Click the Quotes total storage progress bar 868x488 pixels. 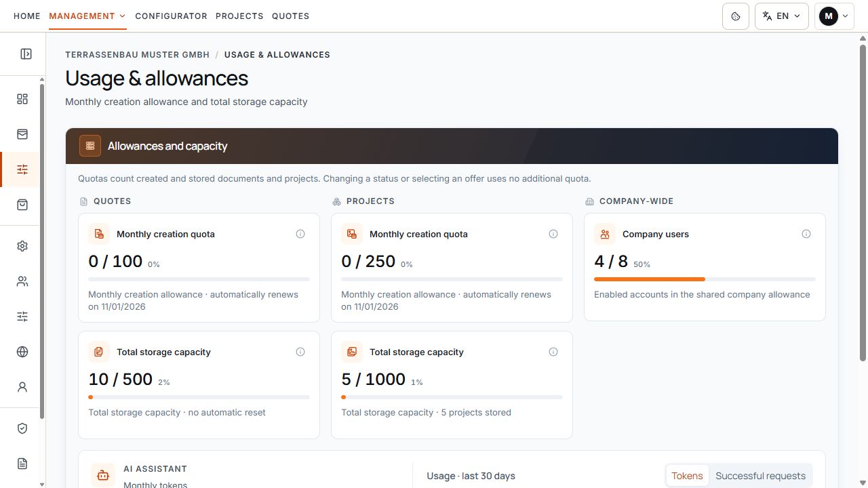[x=199, y=397]
